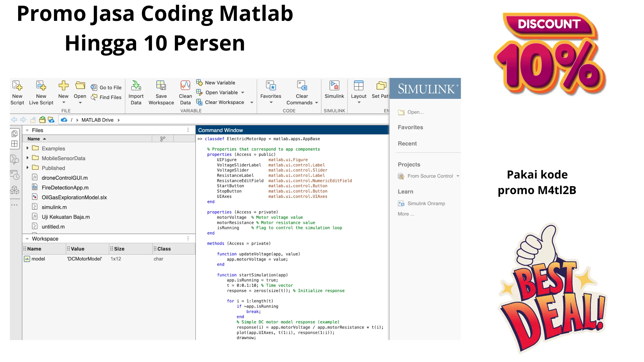Screen dimensions: 644x362
Task: Sort files by Name column
Action: click(87, 139)
